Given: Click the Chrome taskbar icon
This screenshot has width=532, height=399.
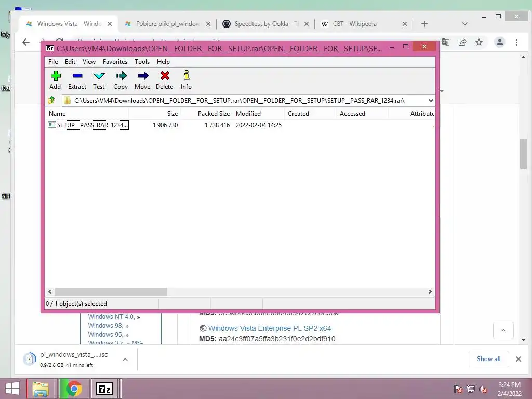Looking at the screenshot, I should tap(74, 389).
